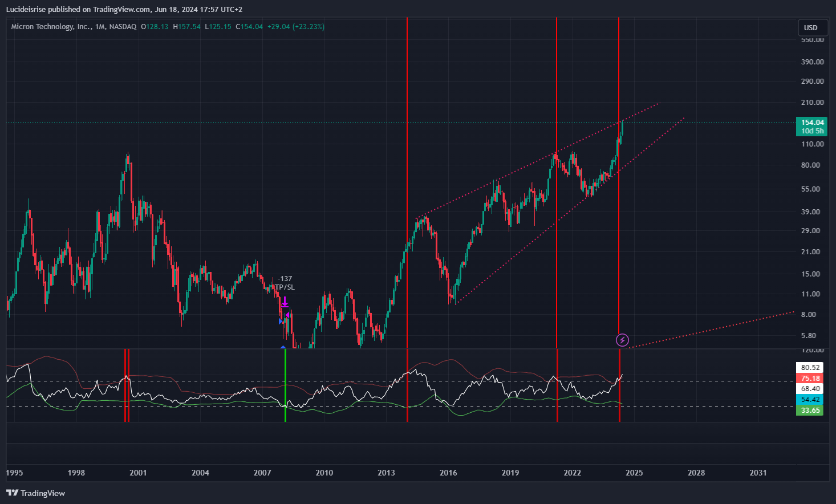Click the 2028 label on the time axis
The width and height of the screenshot is (836, 504).
696,473
